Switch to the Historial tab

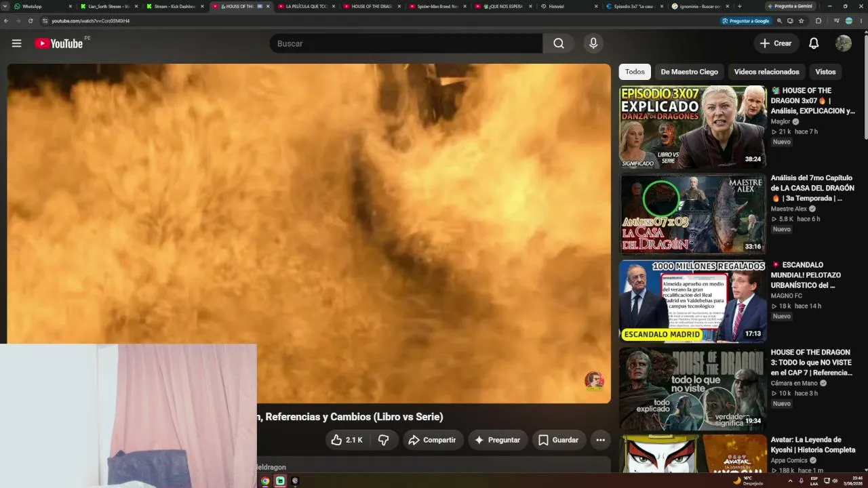pos(568,6)
